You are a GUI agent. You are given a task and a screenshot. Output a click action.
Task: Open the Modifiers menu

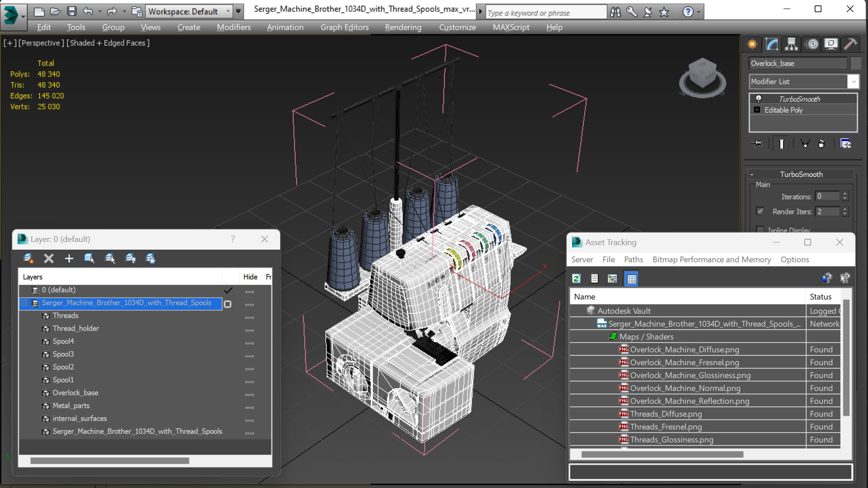tap(234, 27)
